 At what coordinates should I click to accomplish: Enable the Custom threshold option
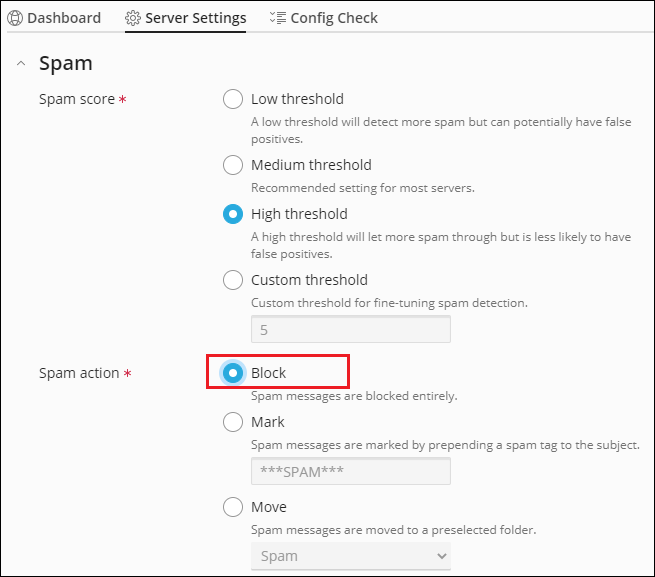point(233,280)
